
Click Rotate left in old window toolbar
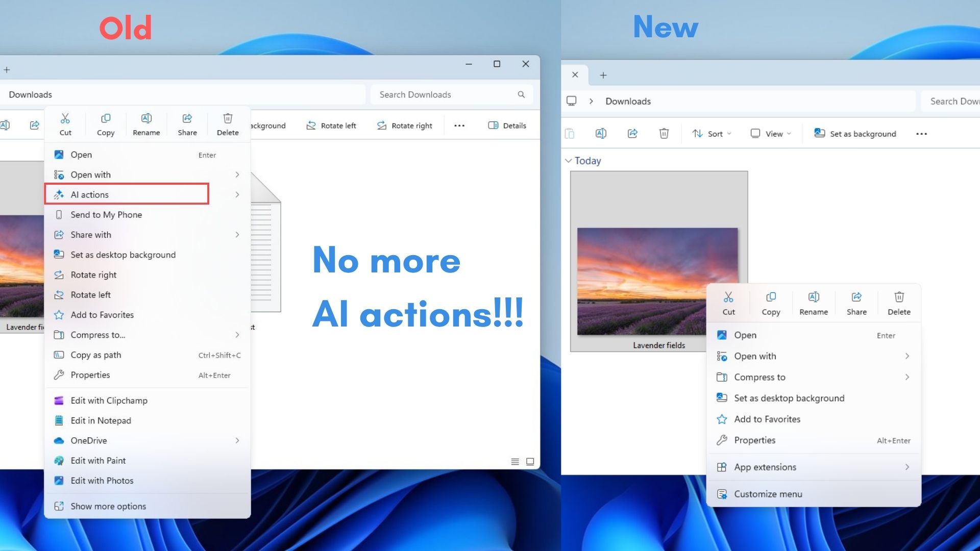(331, 126)
